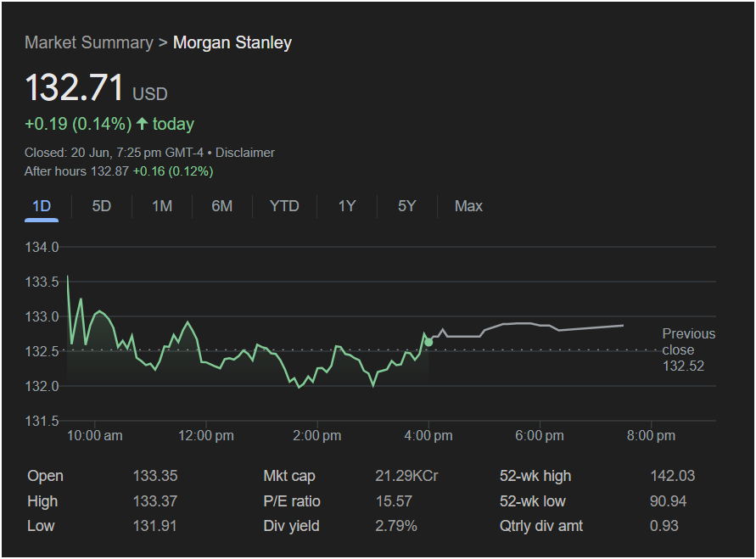The height and width of the screenshot is (559, 756).
Task: Click the +0.19 (0.14%) daily change
Action: [x=78, y=124]
